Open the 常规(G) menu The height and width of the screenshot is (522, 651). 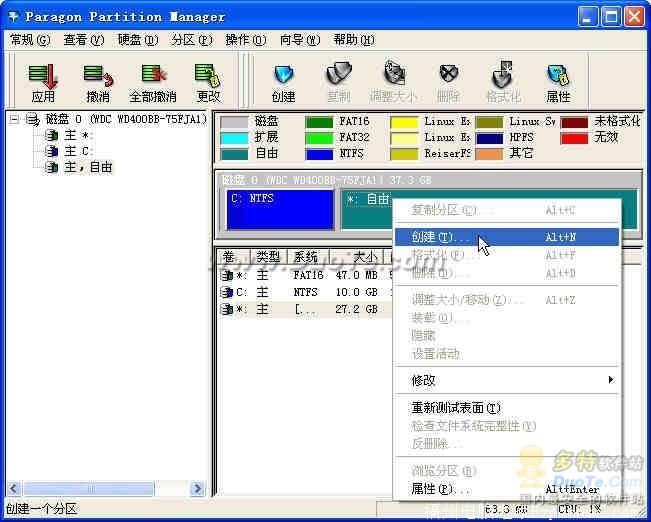pyautogui.click(x=30, y=40)
